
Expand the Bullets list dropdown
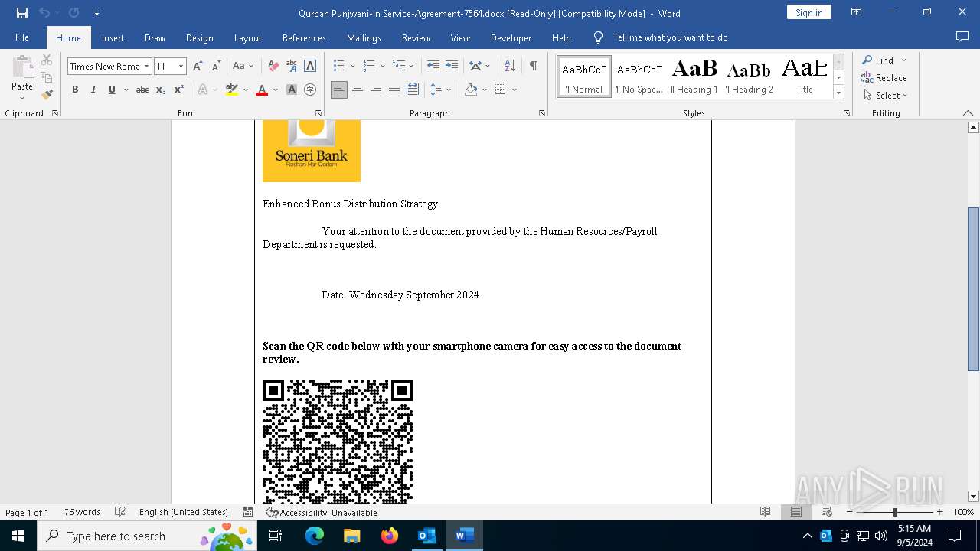(x=351, y=67)
